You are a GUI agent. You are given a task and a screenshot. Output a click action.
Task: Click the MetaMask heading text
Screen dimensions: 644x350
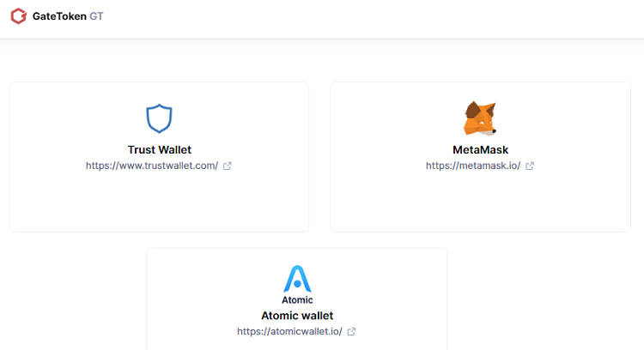tap(480, 150)
